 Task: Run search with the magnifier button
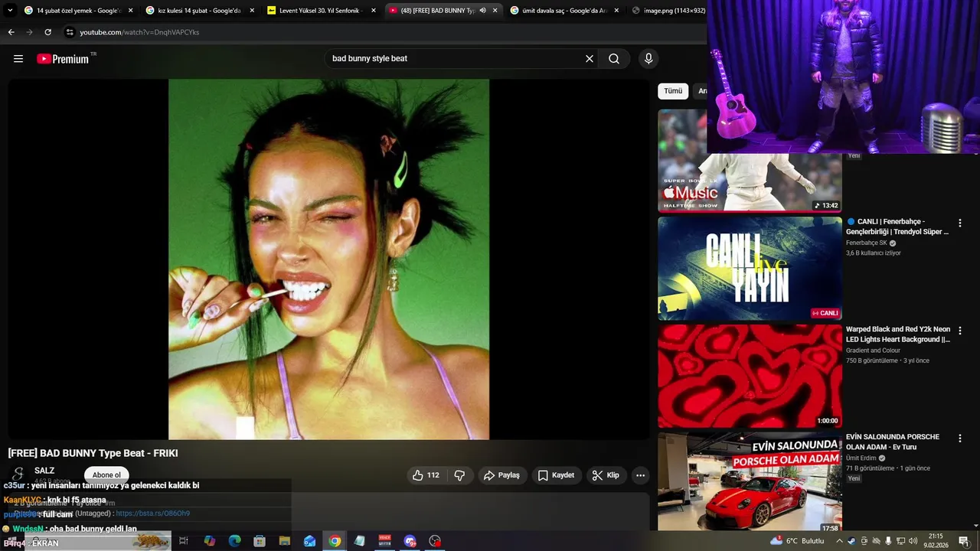coord(614,59)
